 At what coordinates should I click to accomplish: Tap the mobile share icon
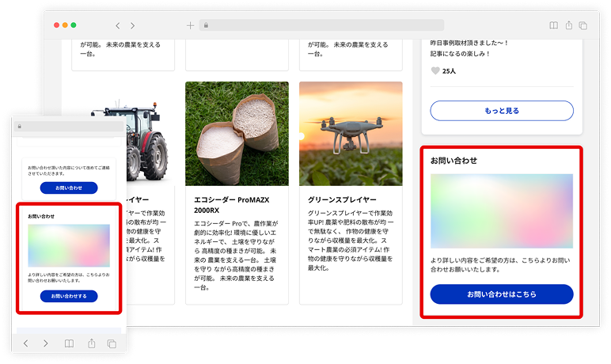[91, 343]
